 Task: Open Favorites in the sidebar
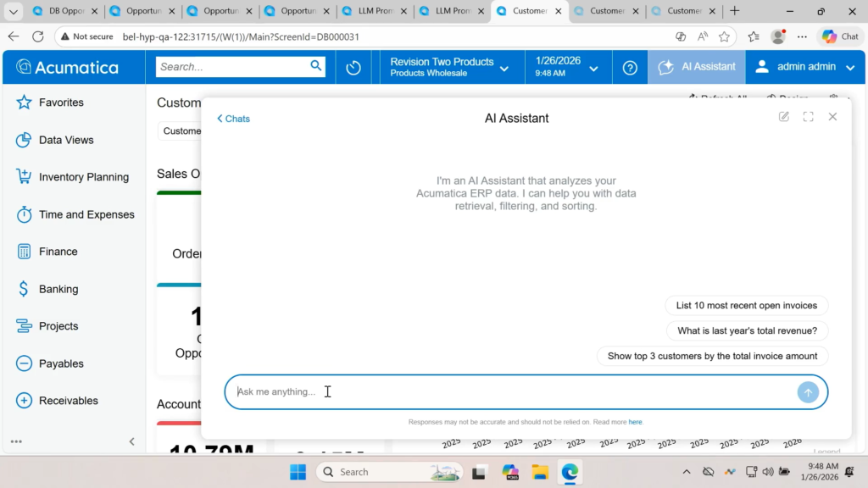click(61, 103)
